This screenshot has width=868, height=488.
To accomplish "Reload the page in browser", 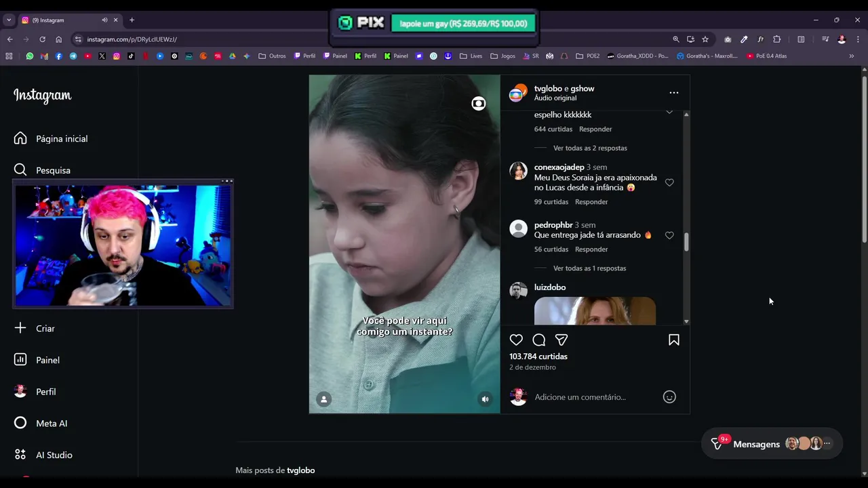I will point(42,39).
